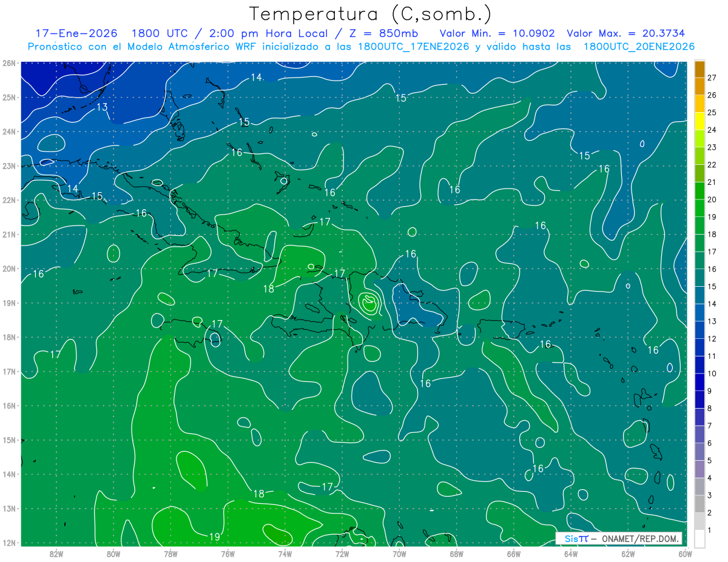Click the "72W" longitude axis label
The image size is (728, 562).
point(342,554)
